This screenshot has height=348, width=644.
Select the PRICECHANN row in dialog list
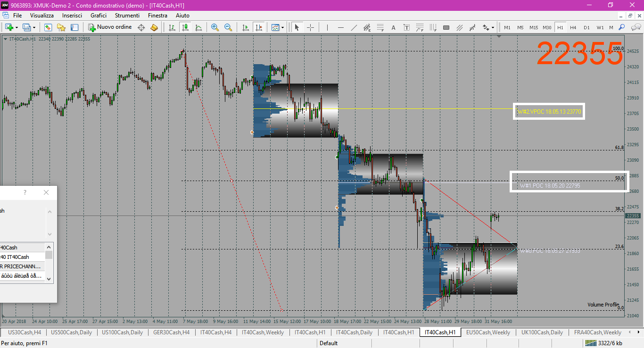click(23, 266)
